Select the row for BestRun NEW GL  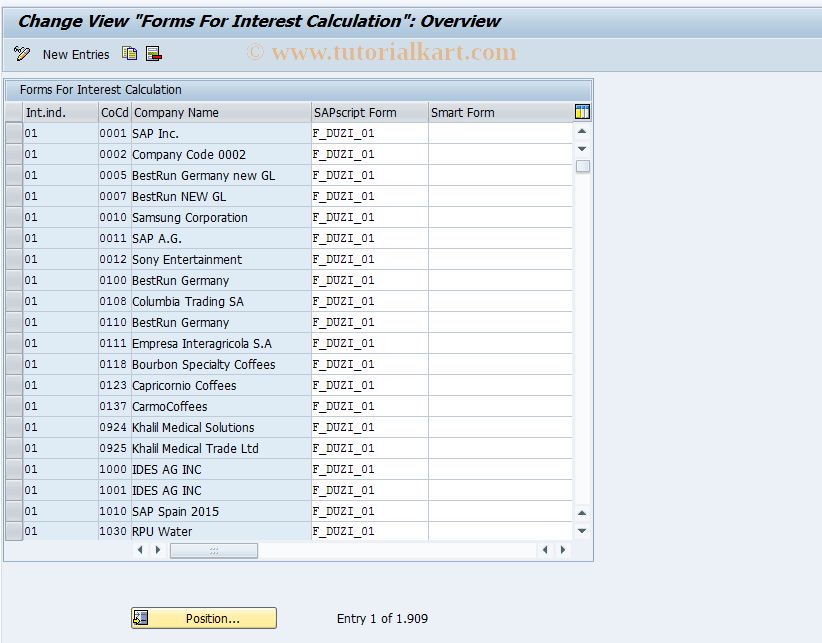point(14,196)
